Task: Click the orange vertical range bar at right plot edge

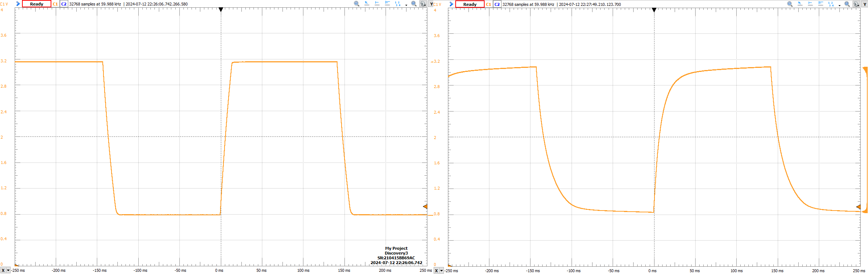Action: [865, 140]
